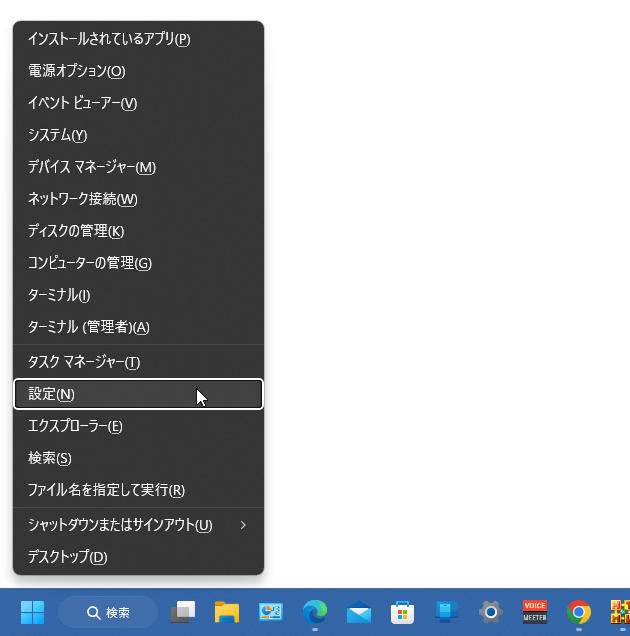Open Microsoft Store taskbar icon
Screen dimensions: 630x636
point(402,612)
